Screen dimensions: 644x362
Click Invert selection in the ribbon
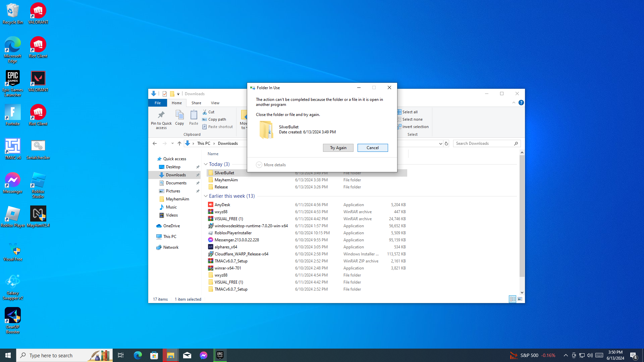click(x=415, y=127)
